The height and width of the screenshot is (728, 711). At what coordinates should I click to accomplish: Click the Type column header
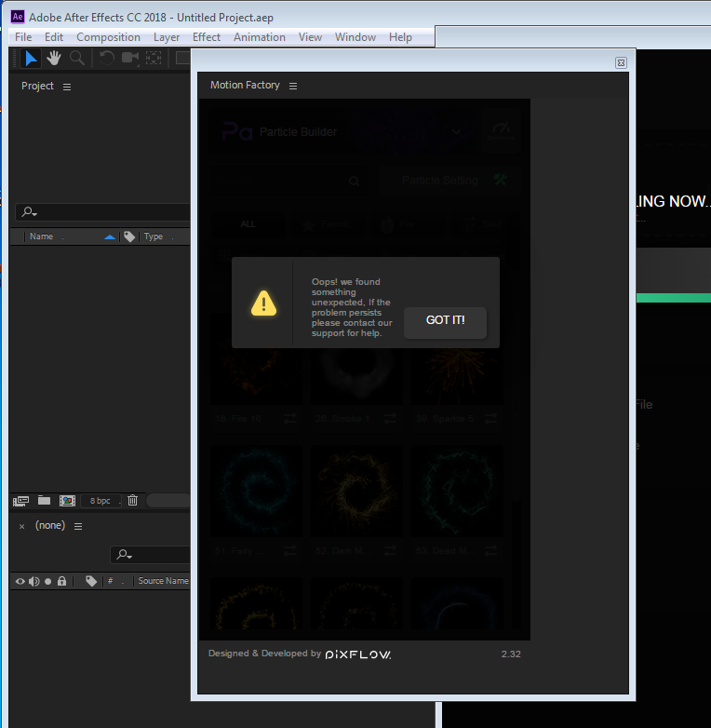pos(154,236)
